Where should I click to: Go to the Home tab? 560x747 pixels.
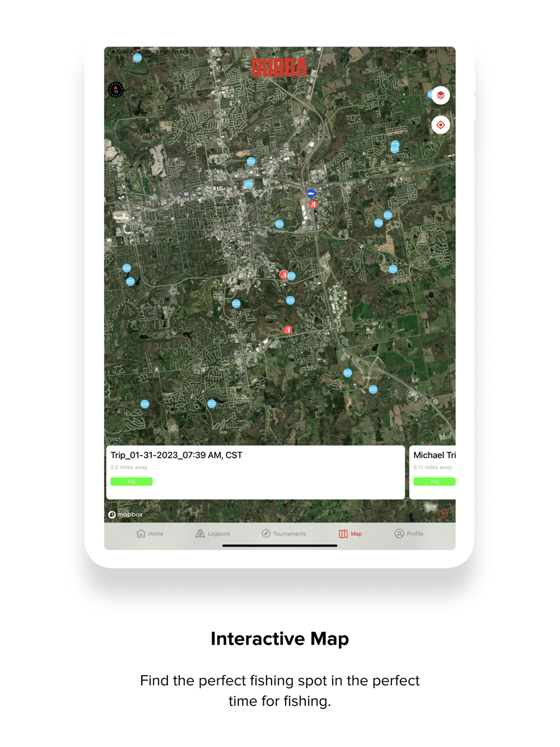click(x=150, y=534)
